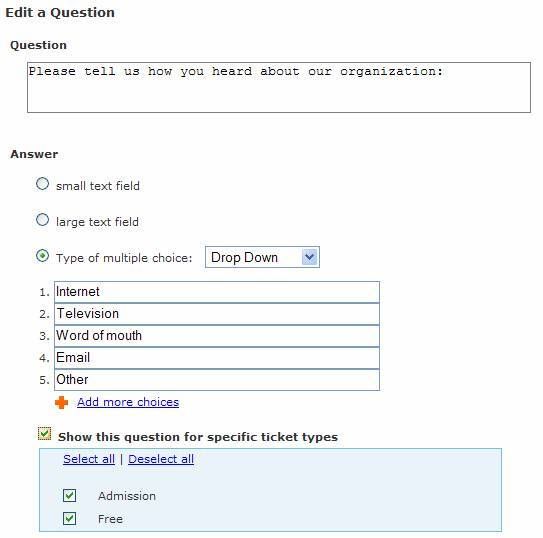The image size is (543, 538).
Task: Click the orange plus icon
Action: click(62, 402)
